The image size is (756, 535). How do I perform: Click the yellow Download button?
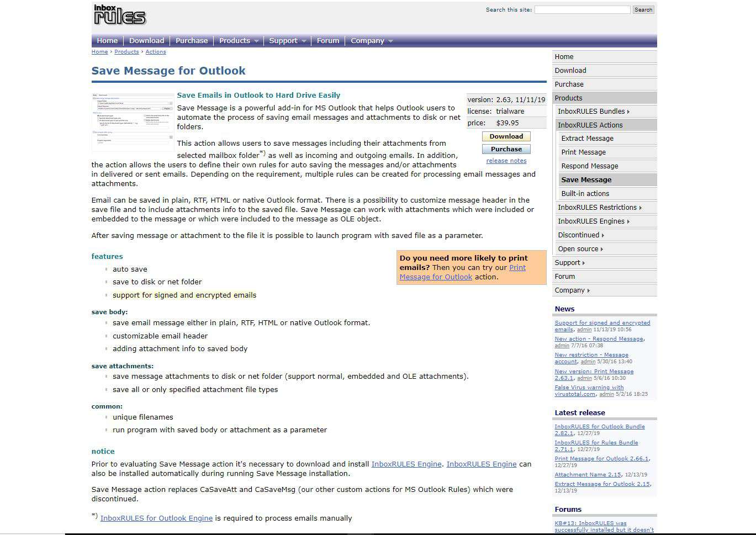(506, 136)
